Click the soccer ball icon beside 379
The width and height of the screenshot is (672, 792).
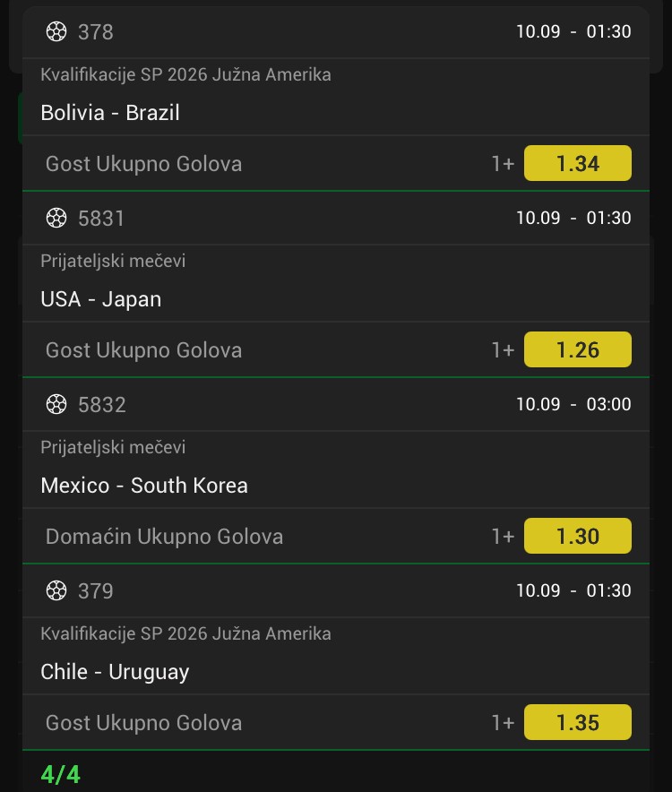pyautogui.click(x=56, y=591)
